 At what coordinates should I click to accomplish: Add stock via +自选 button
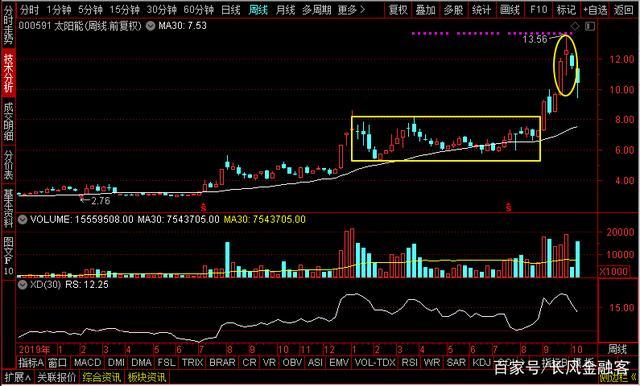(595, 9)
